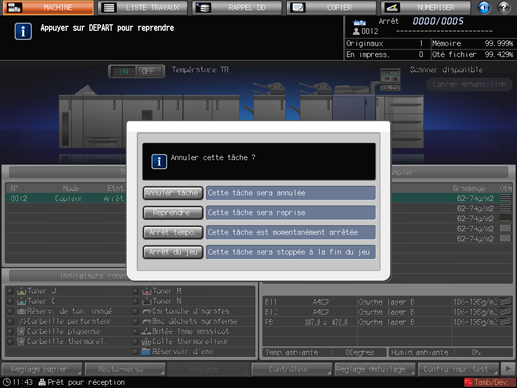Click the Scanner disponible label
Screen dimensions: 517x388
tap(446, 70)
